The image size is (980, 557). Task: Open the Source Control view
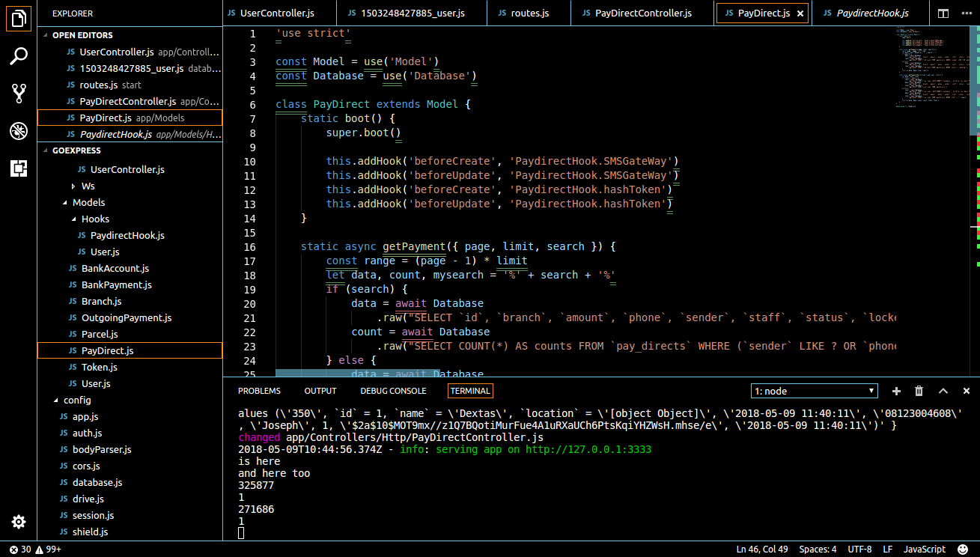19,94
